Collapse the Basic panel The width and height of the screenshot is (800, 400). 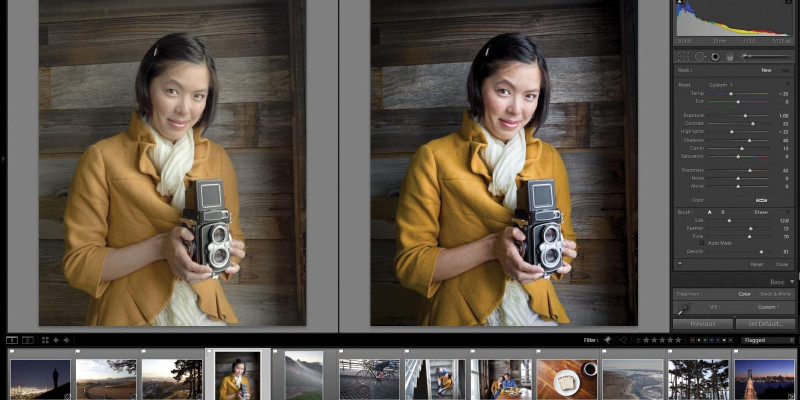click(x=792, y=282)
